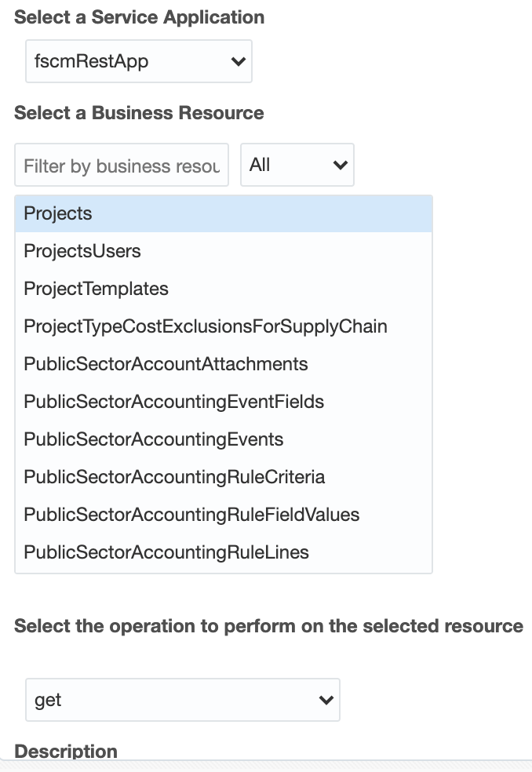This screenshot has height=772, width=532.
Task: Select ProjectTypeCostExclusionsForSupplyChain resource
Action: click(x=206, y=326)
